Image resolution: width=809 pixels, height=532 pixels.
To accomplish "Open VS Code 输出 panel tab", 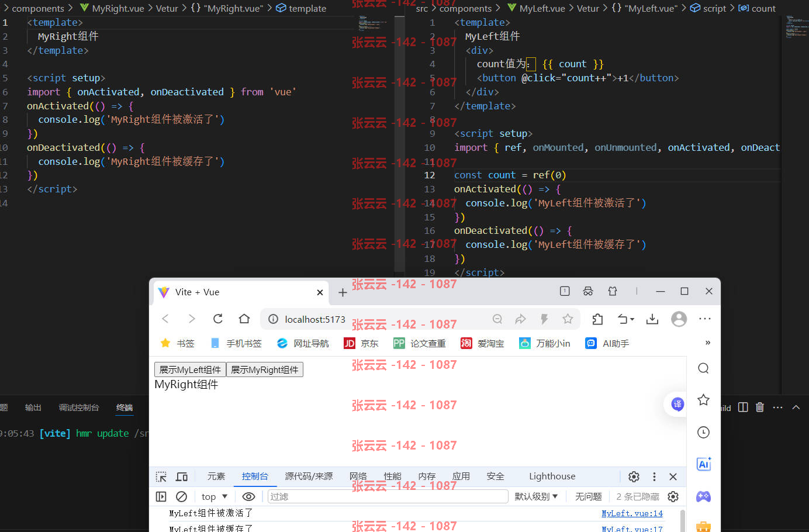I will click(x=33, y=407).
